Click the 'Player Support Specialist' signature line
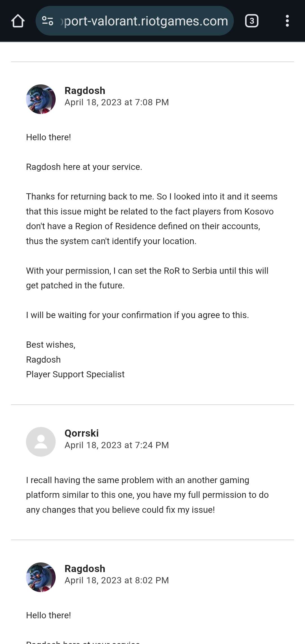This screenshot has height=644, width=305. click(75, 374)
